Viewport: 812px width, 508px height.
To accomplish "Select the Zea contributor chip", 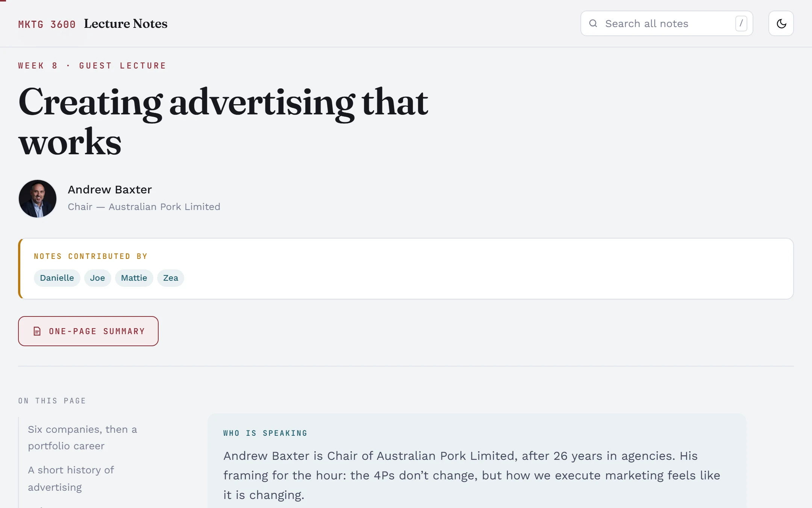I will pos(170,278).
